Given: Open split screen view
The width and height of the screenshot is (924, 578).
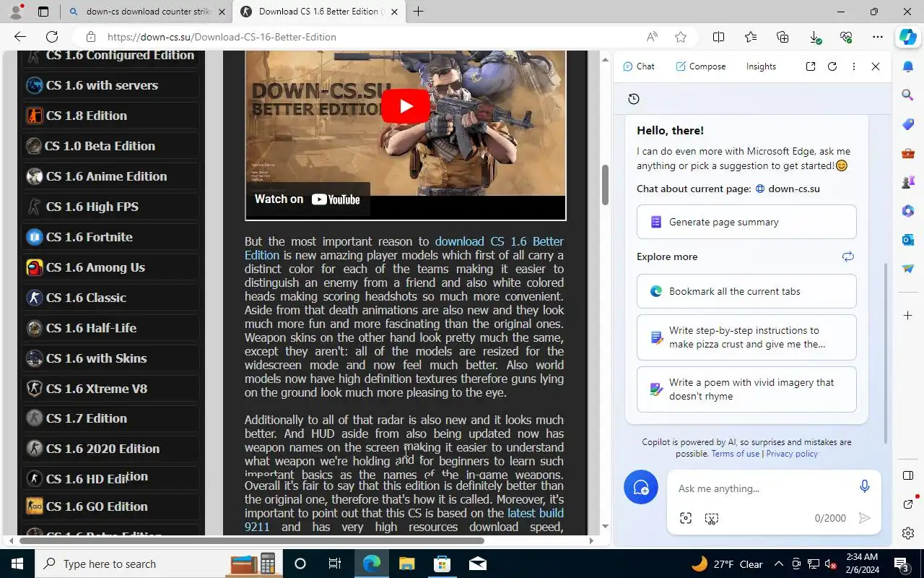Looking at the screenshot, I should (718, 37).
